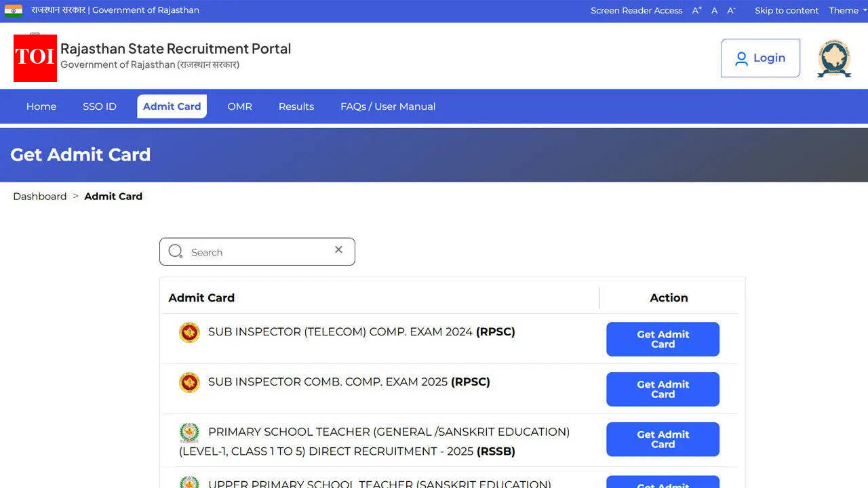Click the Login button

click(760, 58)
